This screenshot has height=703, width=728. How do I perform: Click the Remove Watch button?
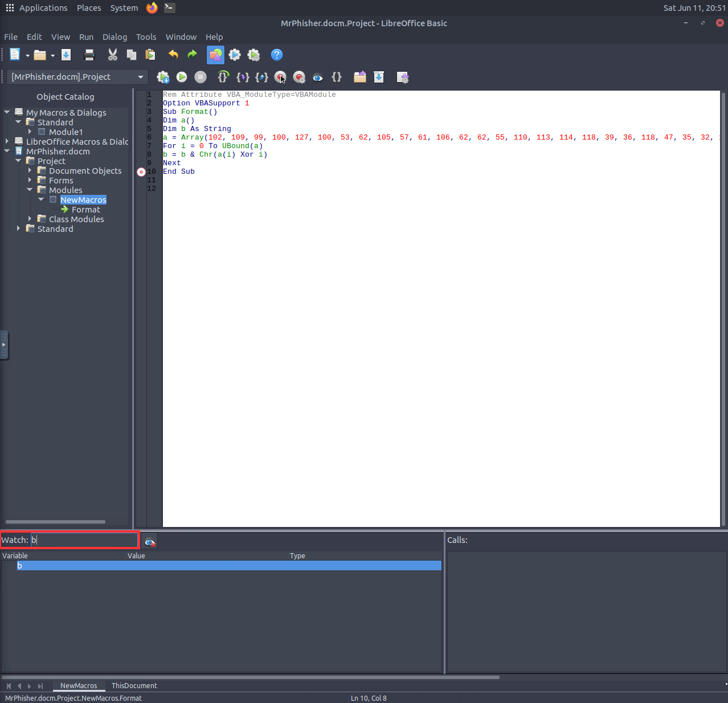pyautogui.click(x=150, y=542)
